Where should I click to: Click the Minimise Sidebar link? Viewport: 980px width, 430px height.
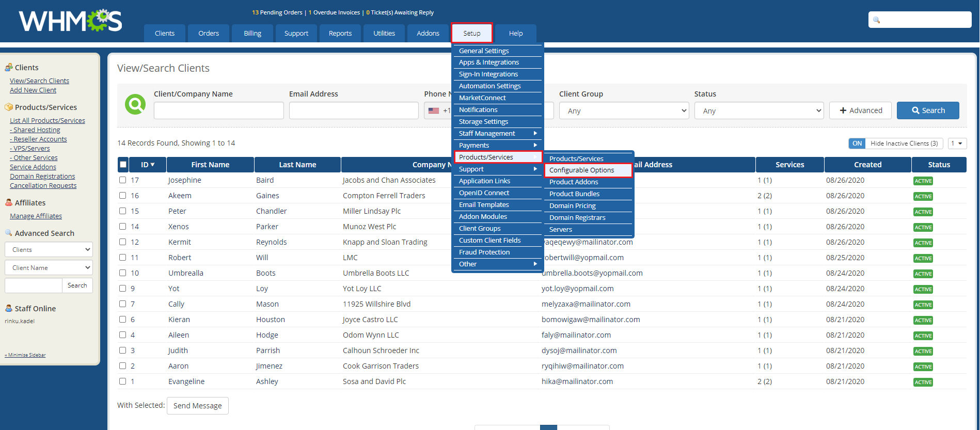[25, 355]
